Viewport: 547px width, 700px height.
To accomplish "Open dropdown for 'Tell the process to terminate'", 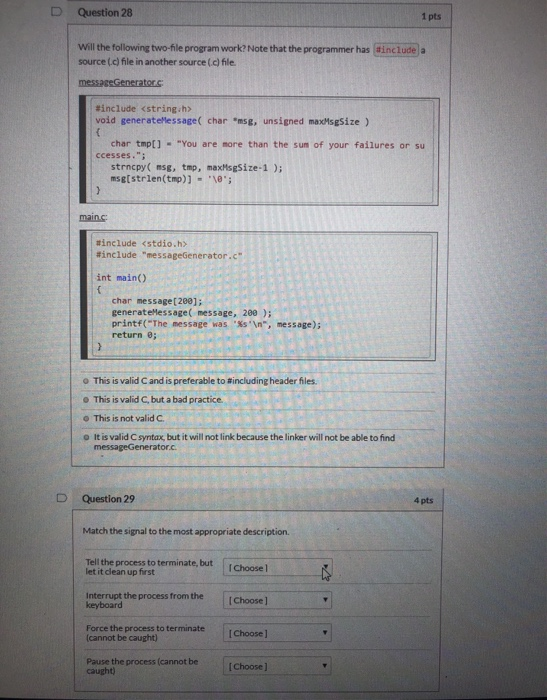I will (x=277, y=568).
